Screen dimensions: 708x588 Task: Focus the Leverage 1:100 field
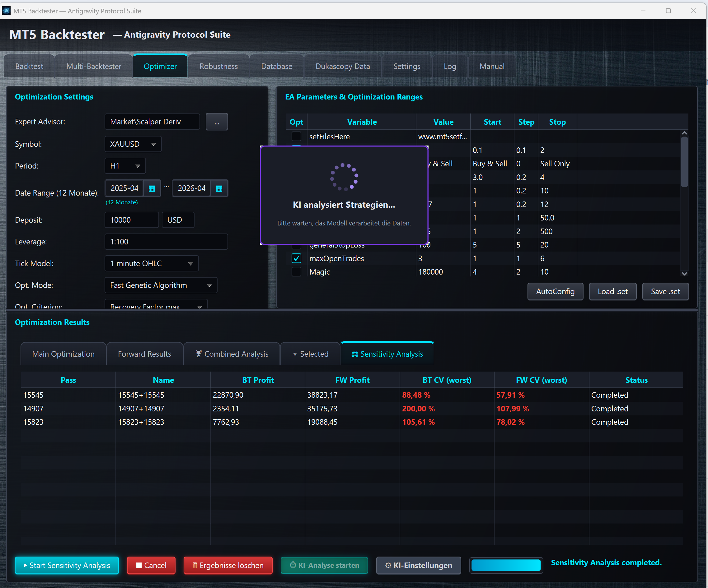pos(166,242)
